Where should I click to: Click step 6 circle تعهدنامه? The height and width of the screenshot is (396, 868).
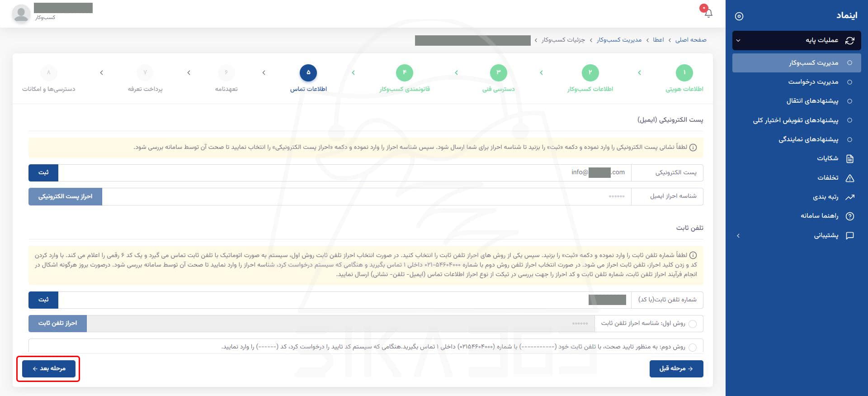point(226,72)
